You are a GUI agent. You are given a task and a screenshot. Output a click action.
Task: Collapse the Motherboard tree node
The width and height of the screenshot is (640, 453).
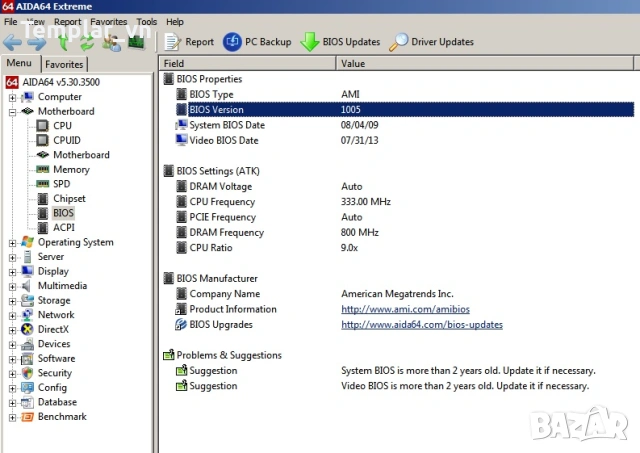(x=13, y=112)
